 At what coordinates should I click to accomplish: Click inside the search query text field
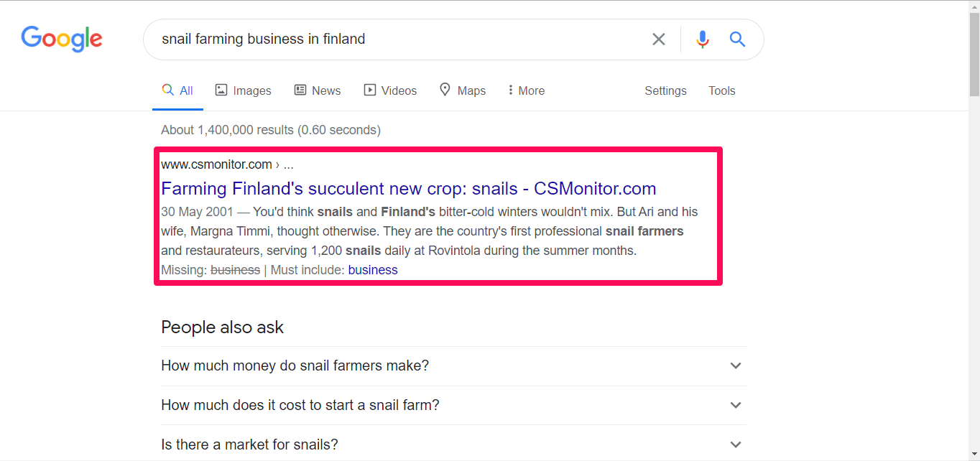click(395, 39)
